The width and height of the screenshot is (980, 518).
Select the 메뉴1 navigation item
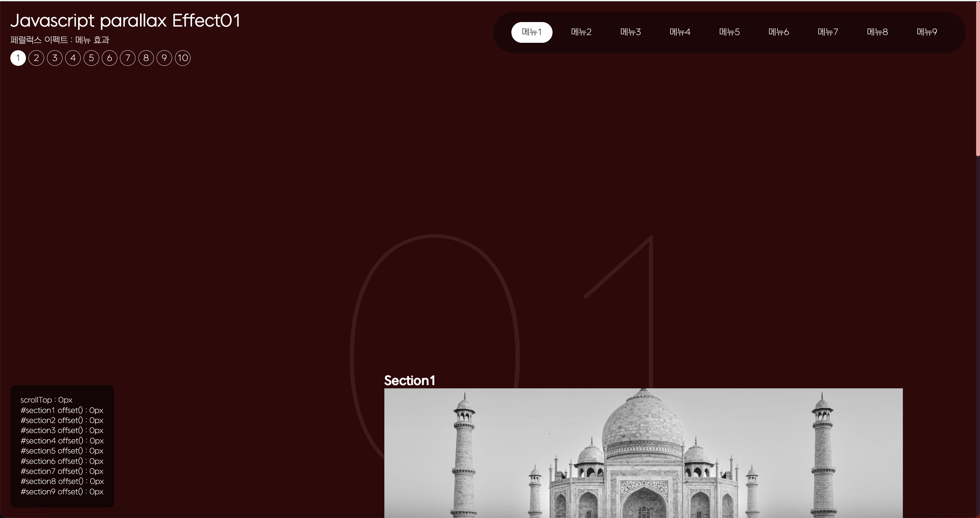point(531,32)
